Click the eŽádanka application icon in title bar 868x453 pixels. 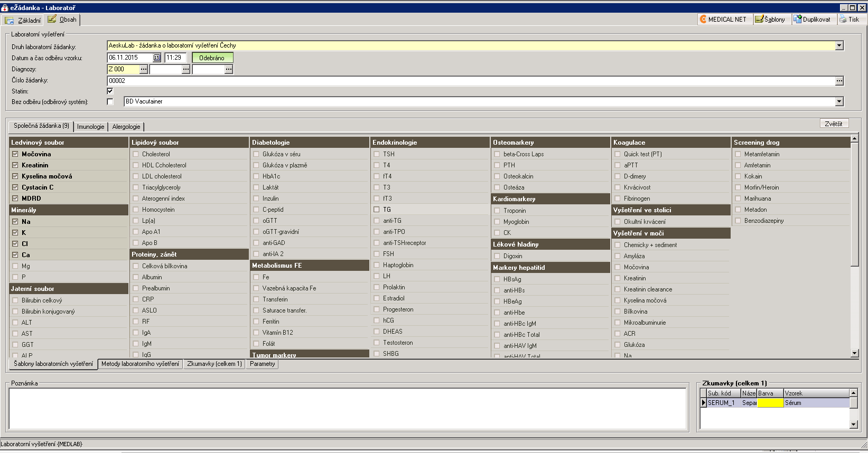[x=5, y=7]
